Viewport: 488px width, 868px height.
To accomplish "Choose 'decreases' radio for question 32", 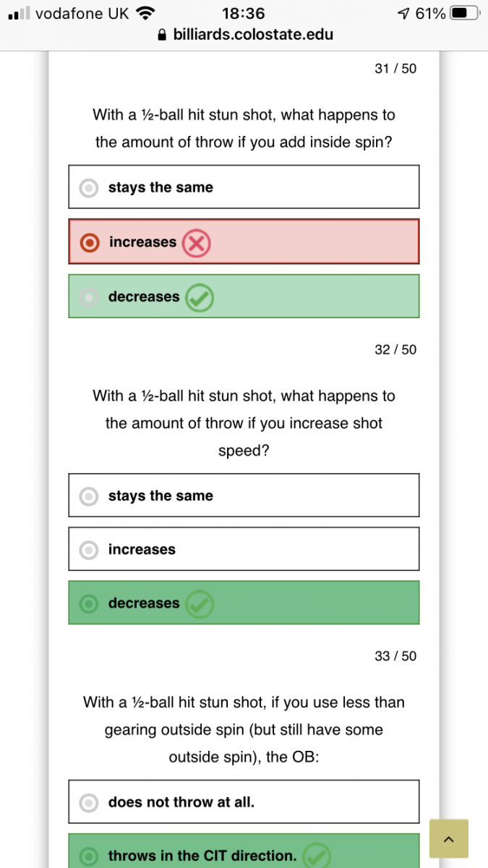I will tap(89, 604).
